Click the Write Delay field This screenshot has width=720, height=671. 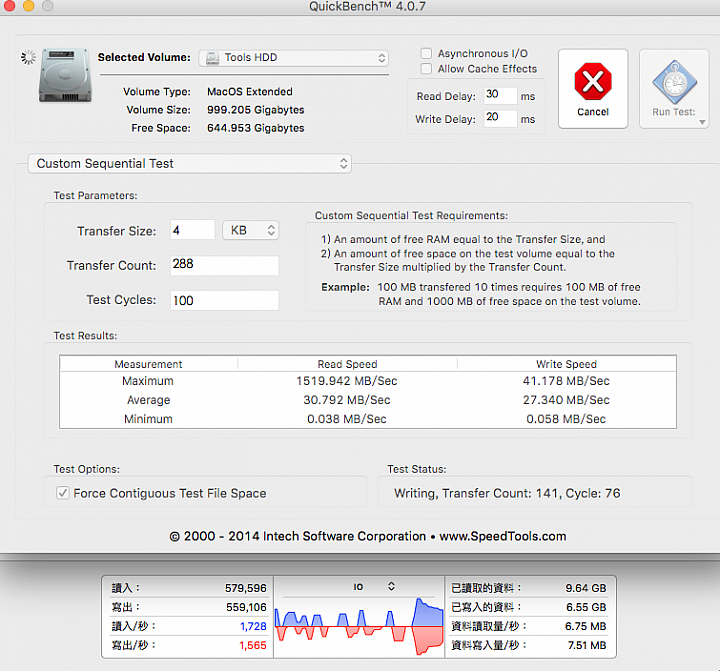[500, 118]
